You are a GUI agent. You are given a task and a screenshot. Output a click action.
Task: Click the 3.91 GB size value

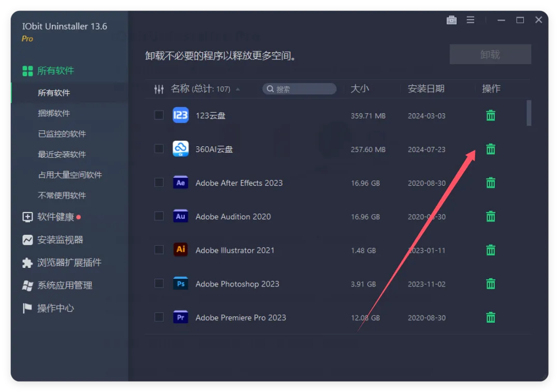click(363, 284)
